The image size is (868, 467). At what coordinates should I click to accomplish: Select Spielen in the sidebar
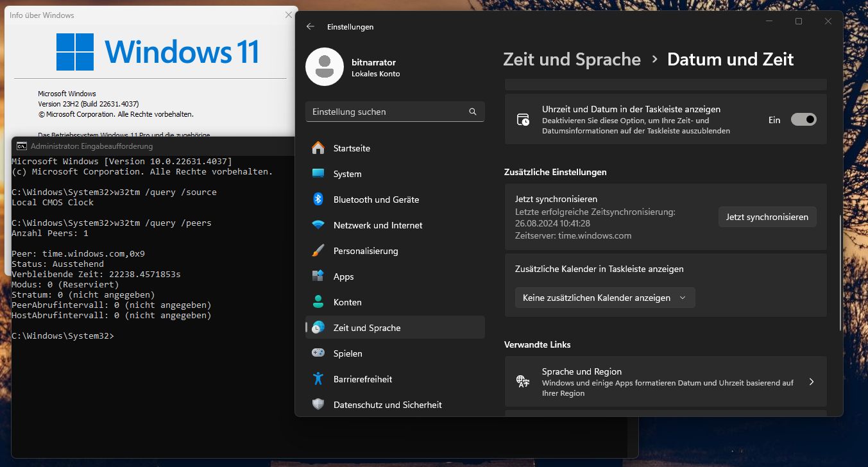tap(395, 353)
